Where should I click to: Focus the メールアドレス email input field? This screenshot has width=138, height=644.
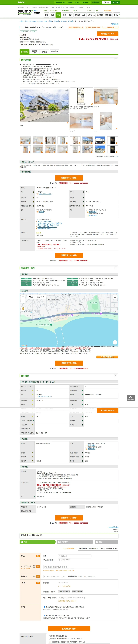click(x=76, y=567)
